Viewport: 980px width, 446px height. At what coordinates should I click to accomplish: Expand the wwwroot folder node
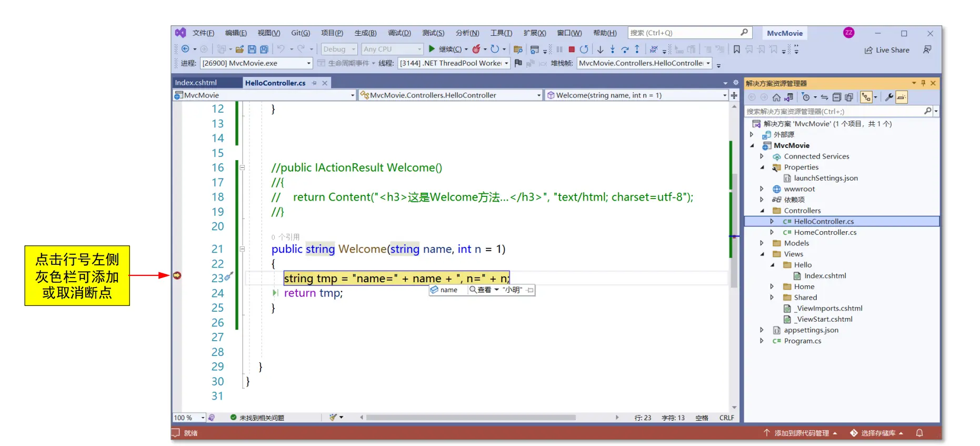(x=762, y=189)
